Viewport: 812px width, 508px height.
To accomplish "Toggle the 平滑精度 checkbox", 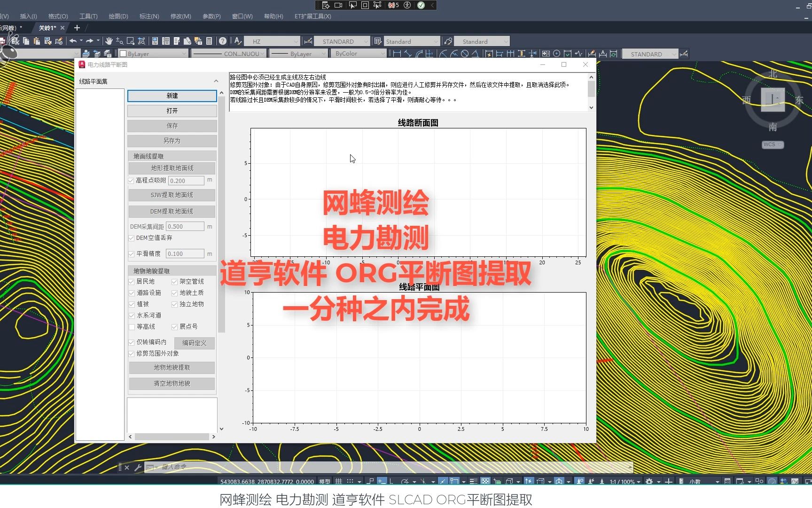I will click(131, 254).
